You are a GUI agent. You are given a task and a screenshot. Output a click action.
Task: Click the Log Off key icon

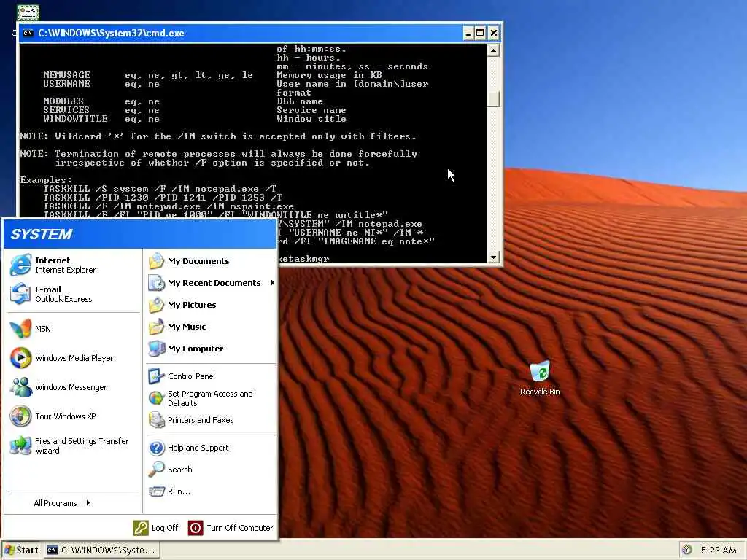[x=141, y=528]
